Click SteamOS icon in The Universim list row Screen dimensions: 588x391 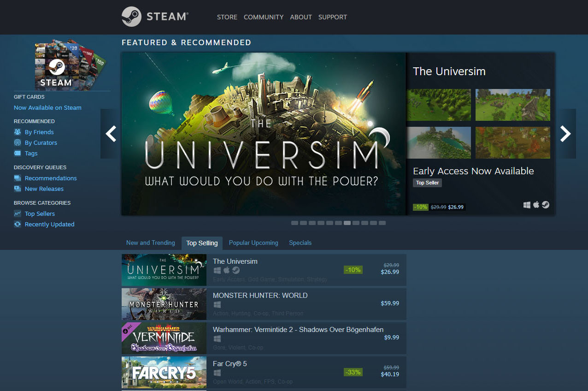(x=236, y=270)
